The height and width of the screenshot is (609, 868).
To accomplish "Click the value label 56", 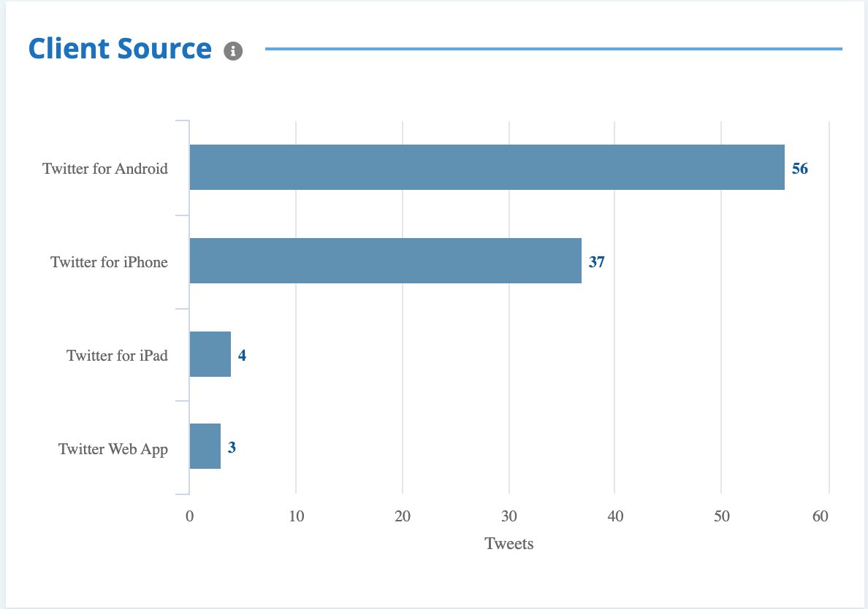I will [x=800, y=169].
